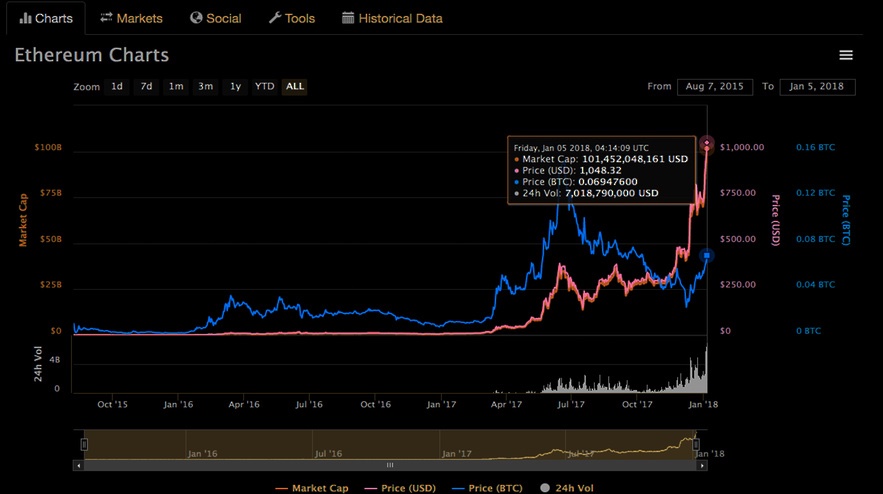Viewport: 883px width, 494px height.
Task: Click the navigator scrollbar thumb grip
Action: click(x=390, y=465)
